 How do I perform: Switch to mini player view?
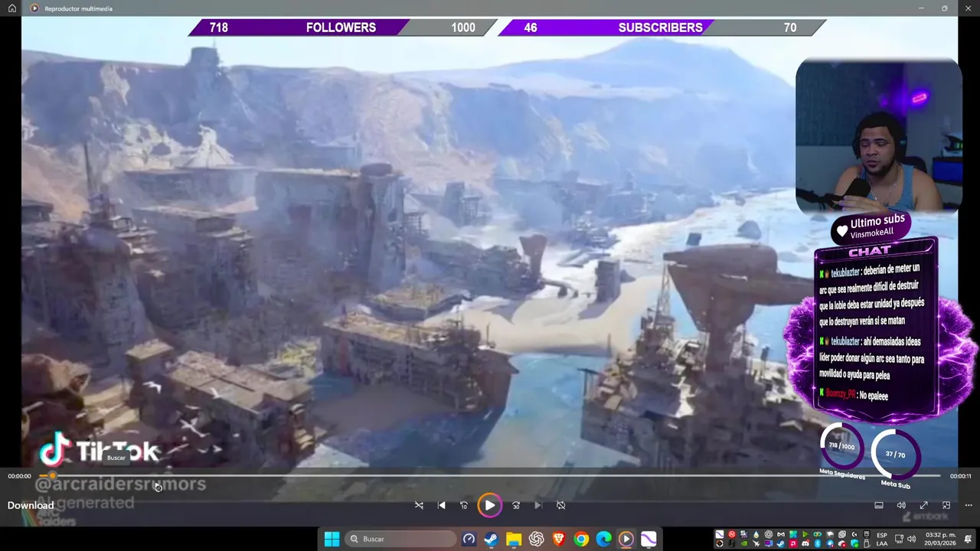tap(946, 505)
